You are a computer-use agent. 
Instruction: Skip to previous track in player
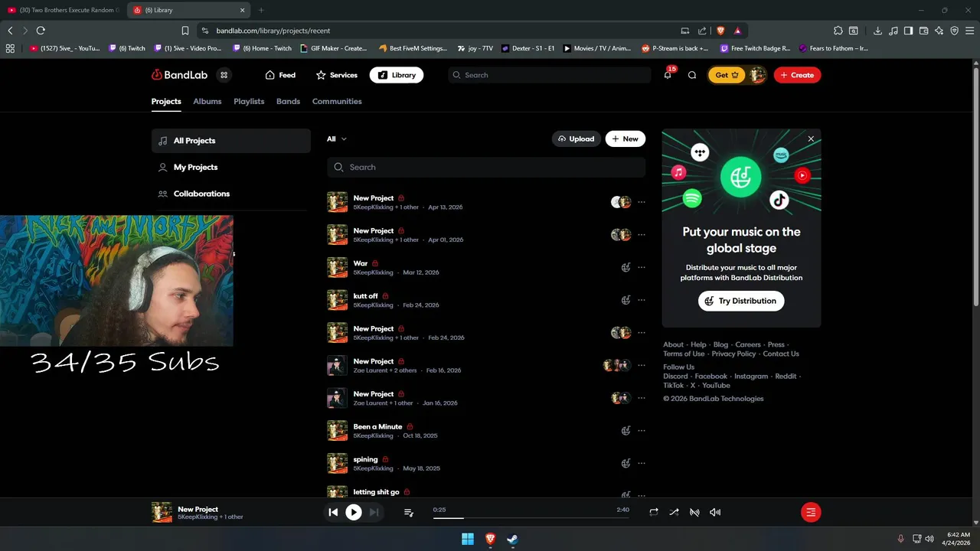pos(333,512)
